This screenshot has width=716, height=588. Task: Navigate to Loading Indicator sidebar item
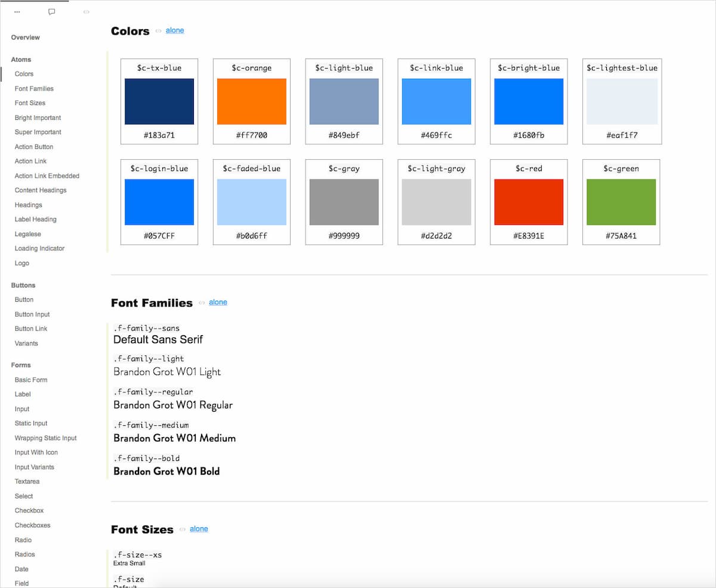[39, 249]
